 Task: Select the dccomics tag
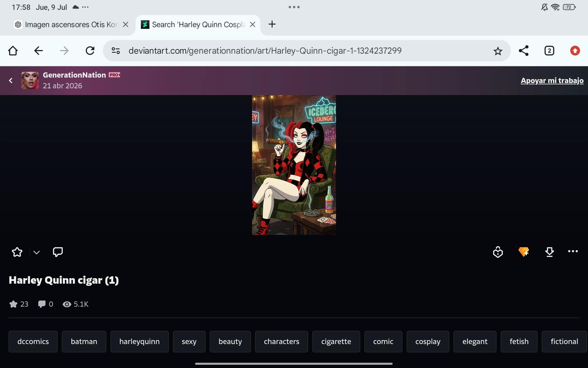tap(33, 342)
